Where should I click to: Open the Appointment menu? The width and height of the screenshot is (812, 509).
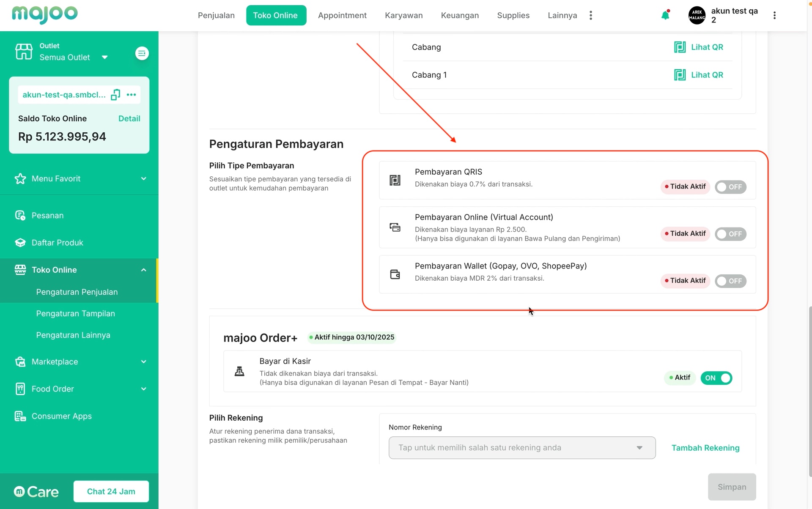click(x=342, y=15)
